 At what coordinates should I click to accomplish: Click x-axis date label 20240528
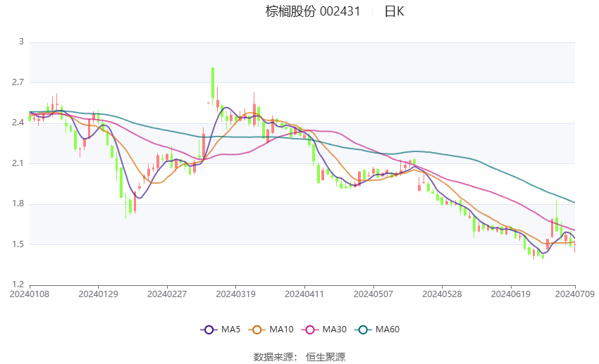(x=442, y=294)
